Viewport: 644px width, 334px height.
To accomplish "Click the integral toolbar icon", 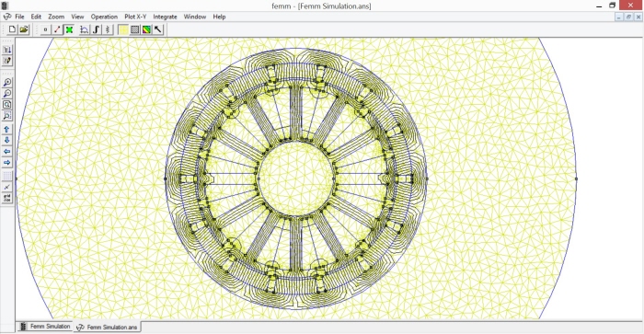I will pyautogui.click(x=96, y=29).
